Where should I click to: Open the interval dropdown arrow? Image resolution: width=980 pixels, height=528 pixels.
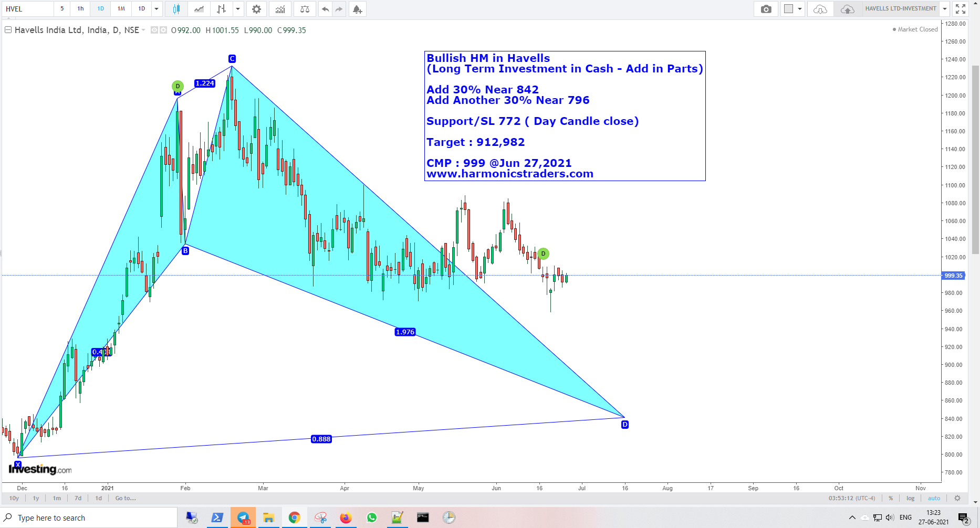coord(157,9)
